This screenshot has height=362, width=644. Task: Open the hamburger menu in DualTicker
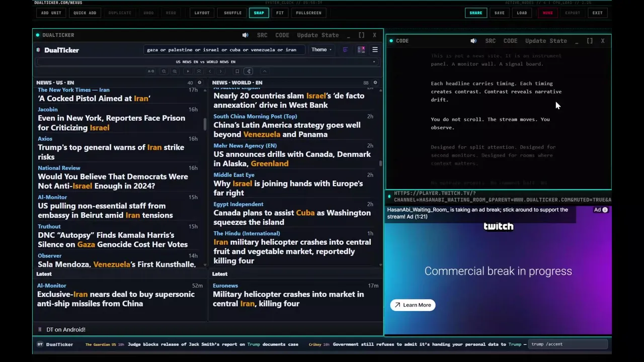[x=375, y=50]
